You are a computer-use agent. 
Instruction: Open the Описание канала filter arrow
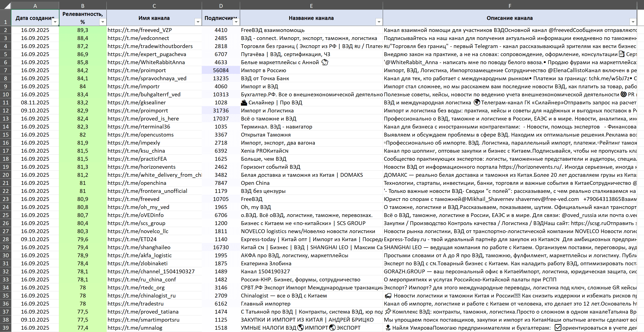(633, 22)
